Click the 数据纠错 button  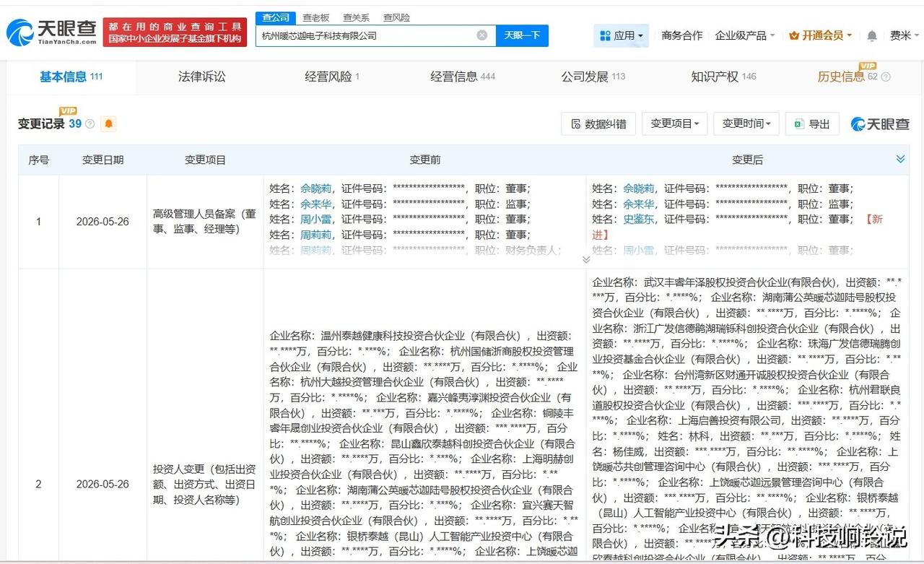pos(598,123)
